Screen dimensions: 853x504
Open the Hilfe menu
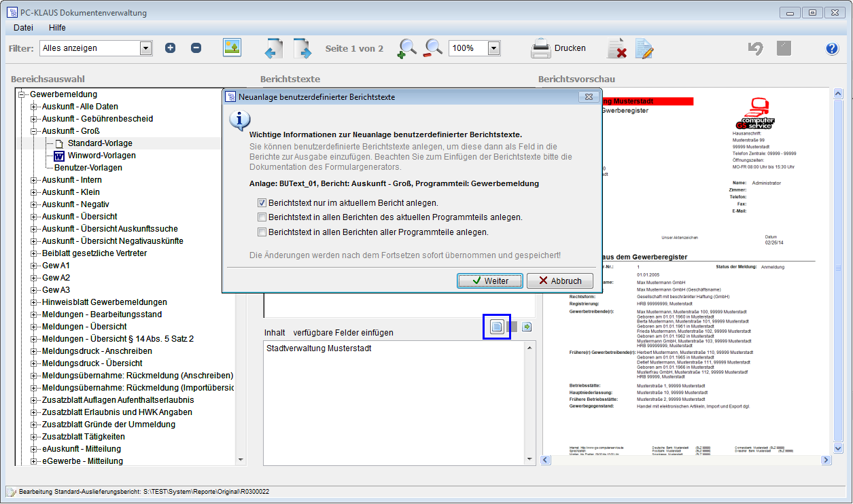coord(57,28)
